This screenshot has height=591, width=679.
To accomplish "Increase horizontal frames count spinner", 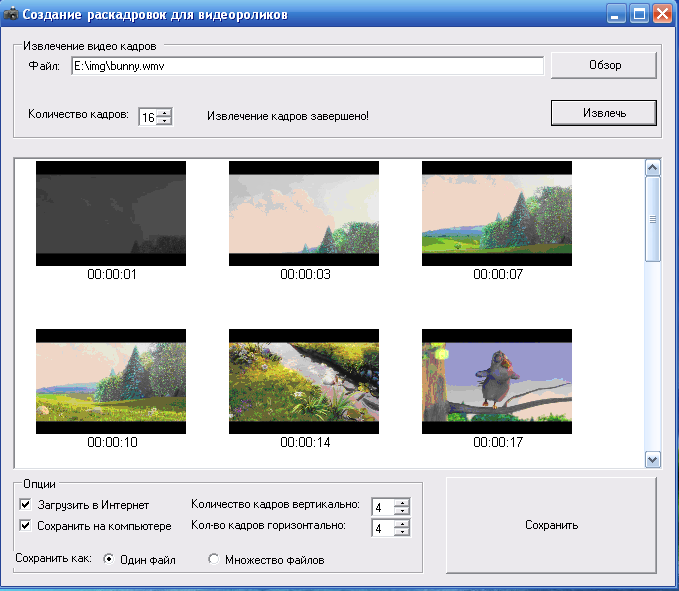I will pos(402,523).
